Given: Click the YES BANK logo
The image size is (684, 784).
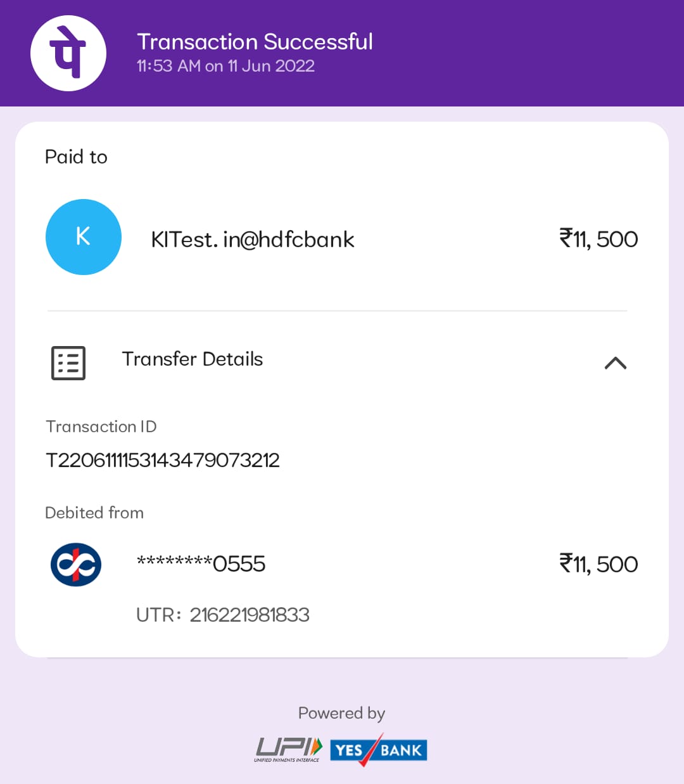Looking at the screenshot, I should [x=379, y=750].
